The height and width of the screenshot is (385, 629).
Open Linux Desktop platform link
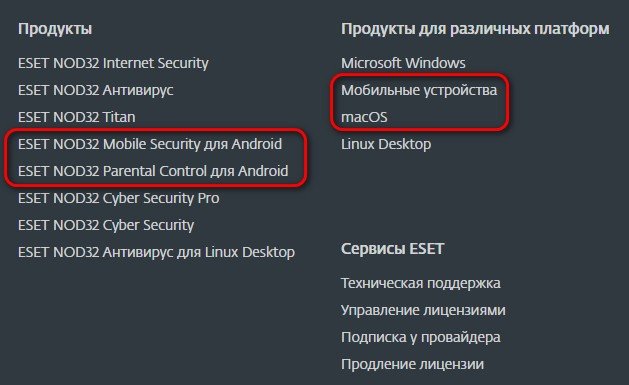pyautogui.click(x=386, y=144)
